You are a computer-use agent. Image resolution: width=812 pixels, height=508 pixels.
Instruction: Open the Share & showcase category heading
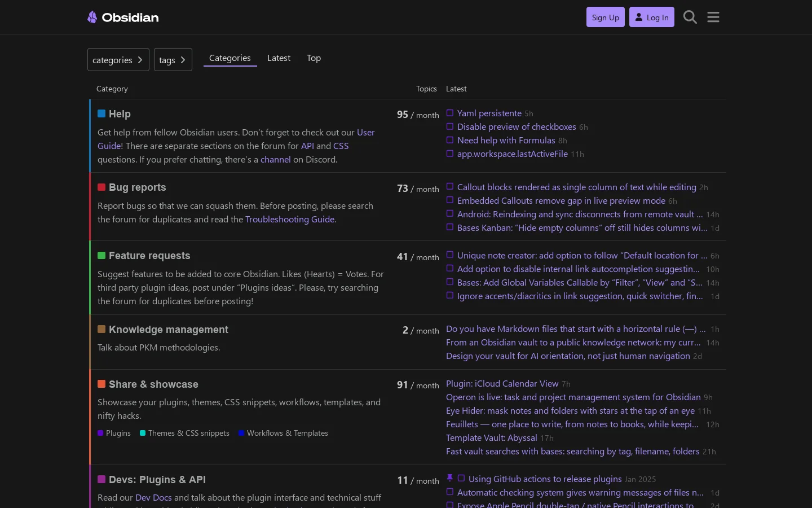pyautogui.click(x=153, y=384)
